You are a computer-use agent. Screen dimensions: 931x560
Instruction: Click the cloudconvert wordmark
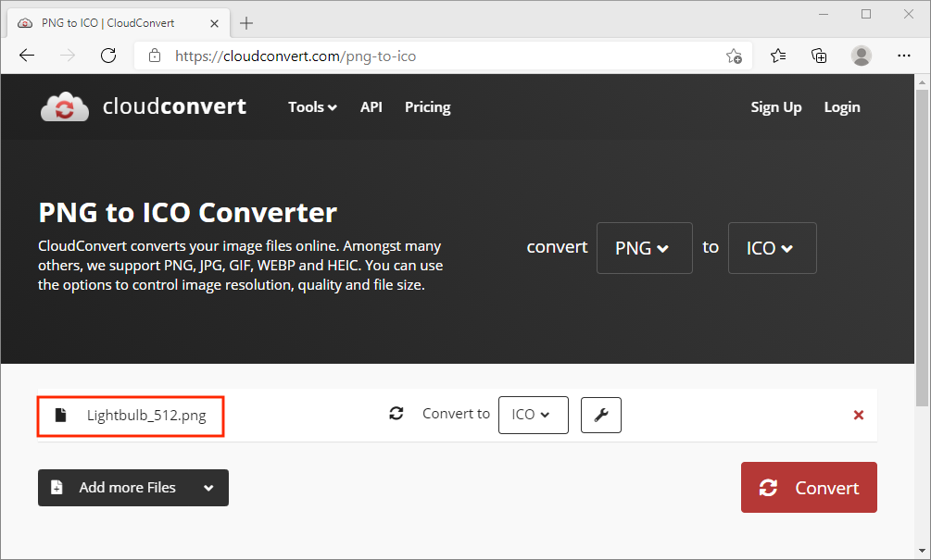(x=174, y=106)
